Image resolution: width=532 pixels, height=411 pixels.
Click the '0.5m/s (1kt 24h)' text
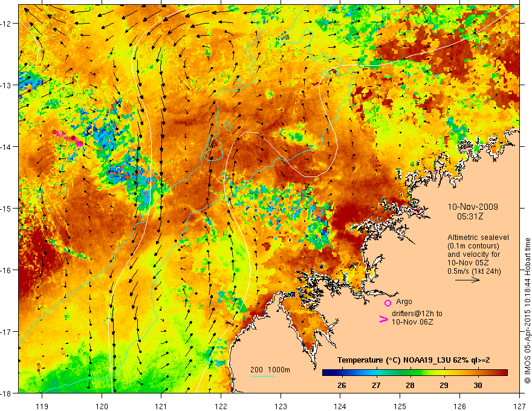474,271
